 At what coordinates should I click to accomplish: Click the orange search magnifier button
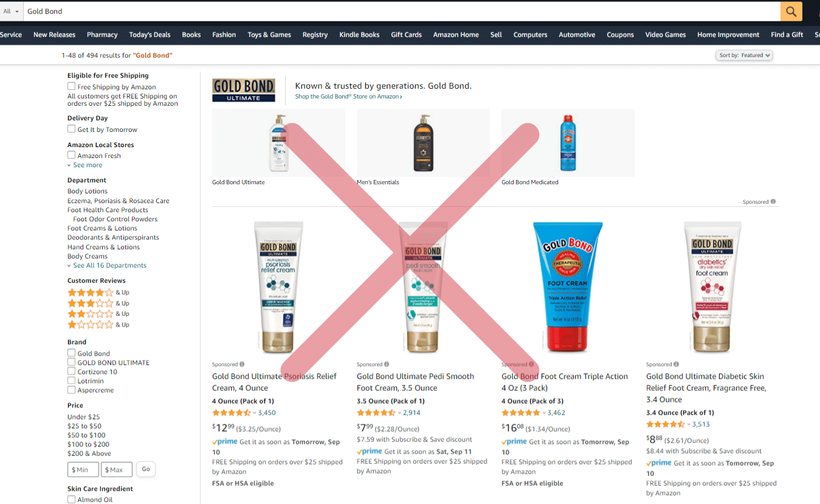click(x=790, y=12)
